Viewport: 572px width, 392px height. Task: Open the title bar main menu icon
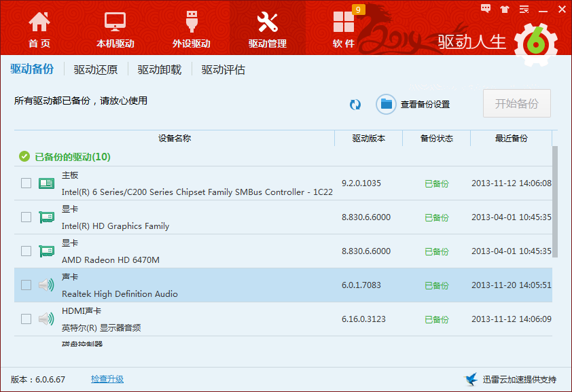click(524, 9)
